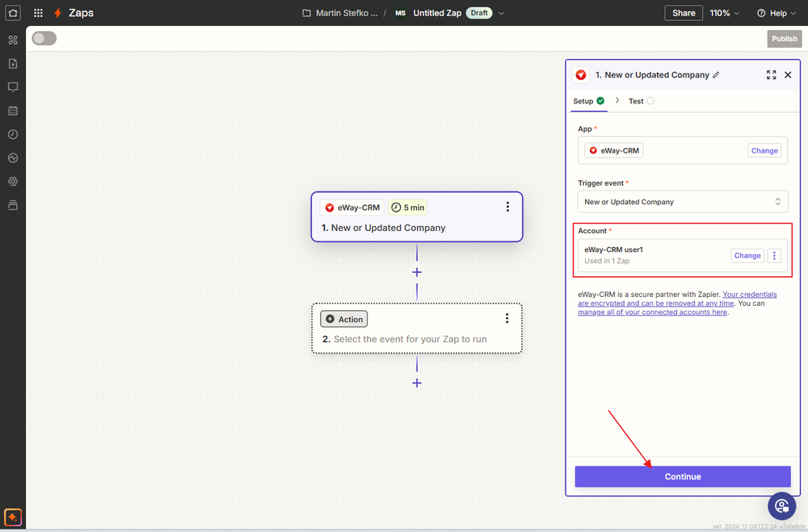Open the comments sidebar icon
The image size is (808, 532).
[13, 87]
